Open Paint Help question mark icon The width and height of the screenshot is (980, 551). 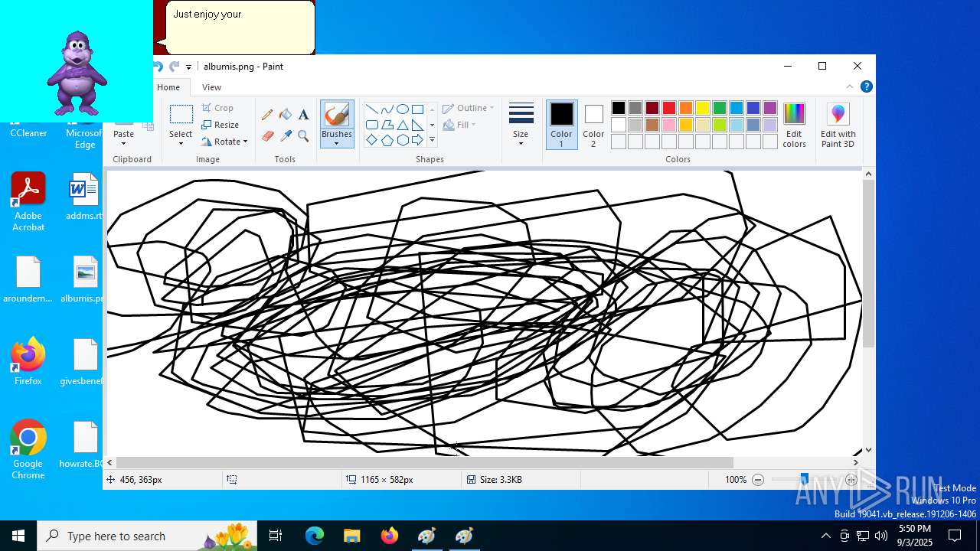(866, 86)
